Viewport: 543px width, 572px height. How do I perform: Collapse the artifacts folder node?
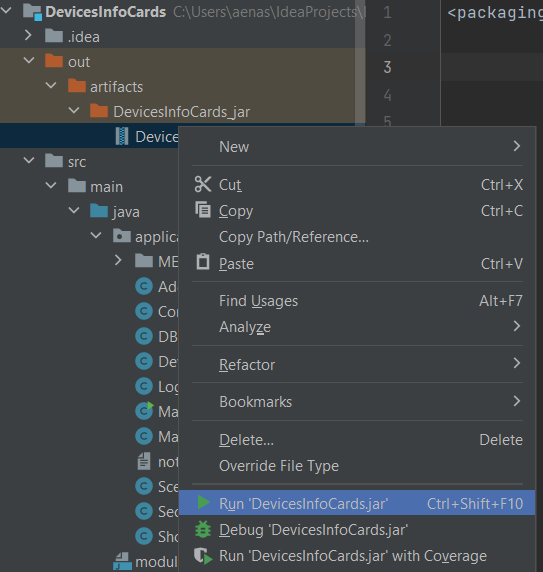[51, 86]
